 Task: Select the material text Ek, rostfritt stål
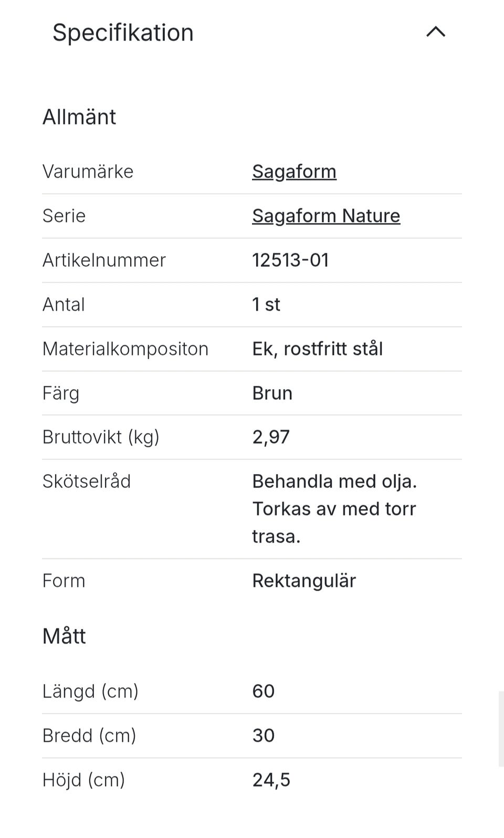(x=317, y=349)
